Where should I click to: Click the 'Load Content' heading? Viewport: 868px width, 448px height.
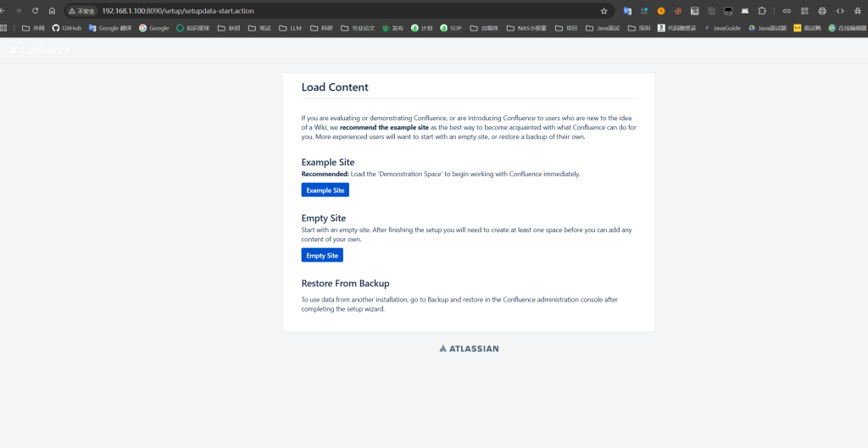click(x=335, y=87)
